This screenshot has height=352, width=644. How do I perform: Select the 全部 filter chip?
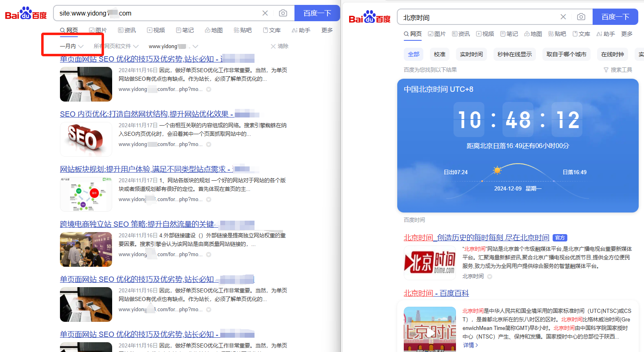[x=414, y=54]
